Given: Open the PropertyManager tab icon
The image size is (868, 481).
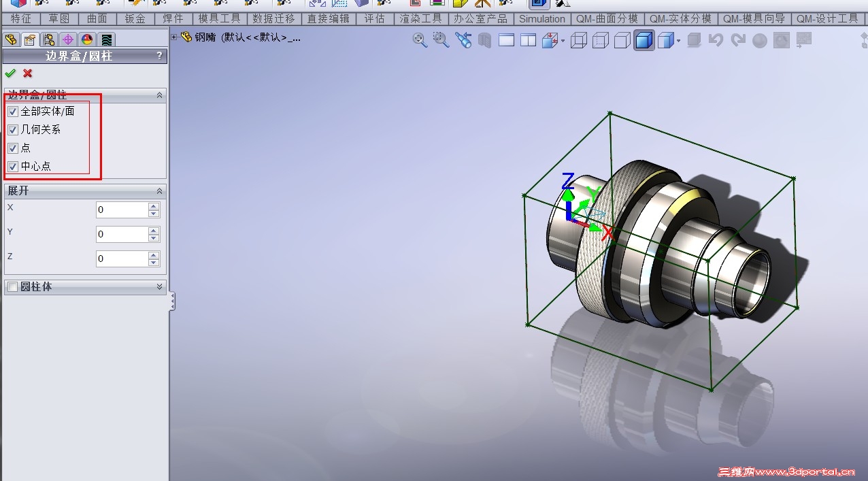Looking at the screenshot, I should [29, 39].
